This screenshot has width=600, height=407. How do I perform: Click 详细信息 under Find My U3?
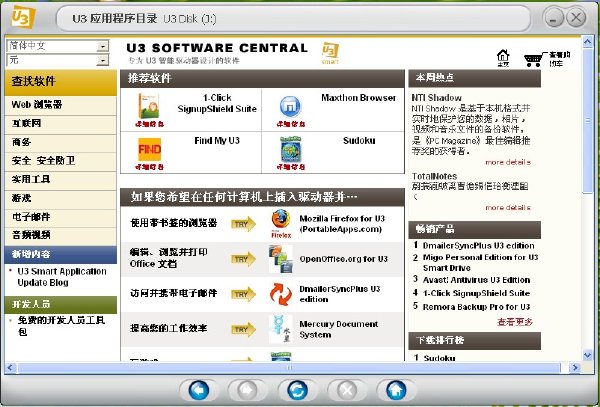click(x=149, y=167)
